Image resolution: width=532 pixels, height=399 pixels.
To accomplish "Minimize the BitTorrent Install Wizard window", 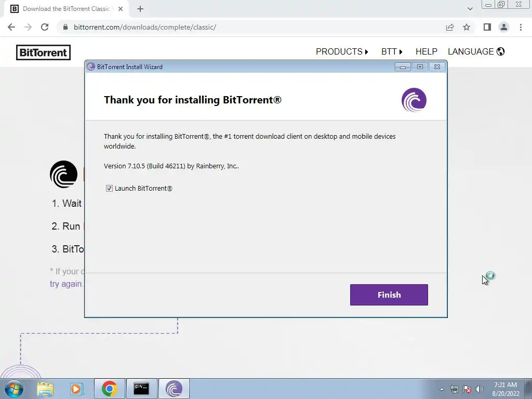I will (x=403, y=67).
